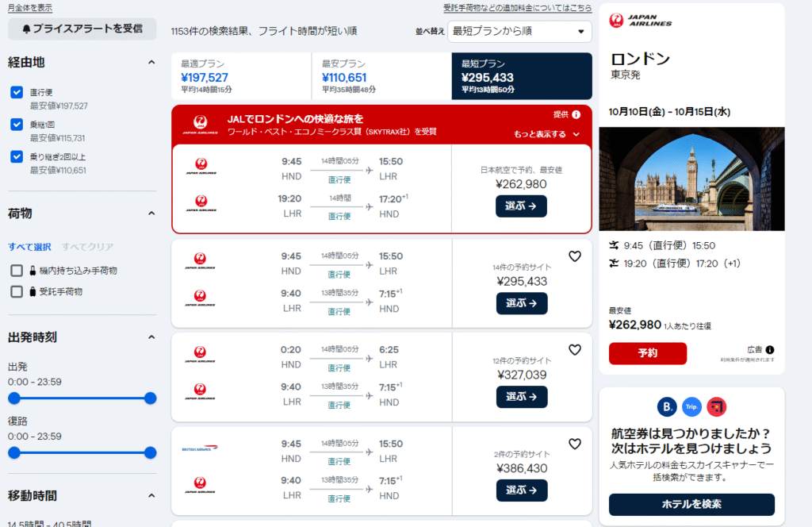The width and height of the screenshot is (812, 527).
Task: Select the 最短プラン fastest tab
Action: pyautogui.click(x=522, y=76)
